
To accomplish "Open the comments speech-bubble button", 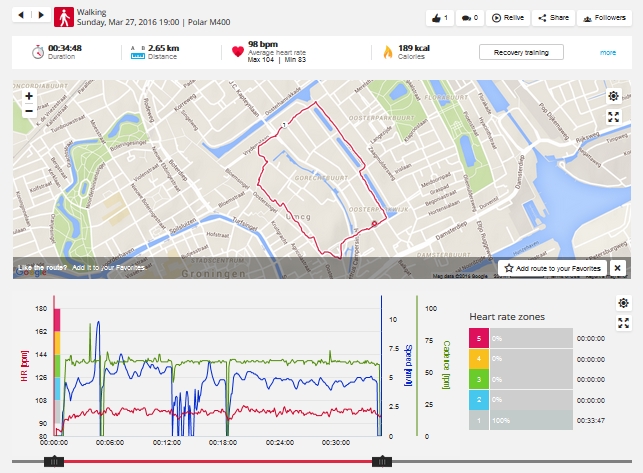I will 469,18.
